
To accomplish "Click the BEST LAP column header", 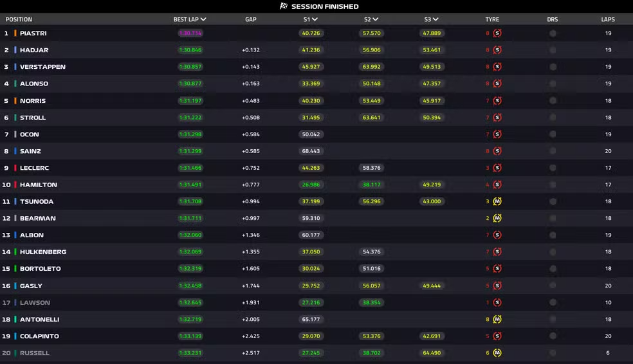I will (x=189, y=20).
